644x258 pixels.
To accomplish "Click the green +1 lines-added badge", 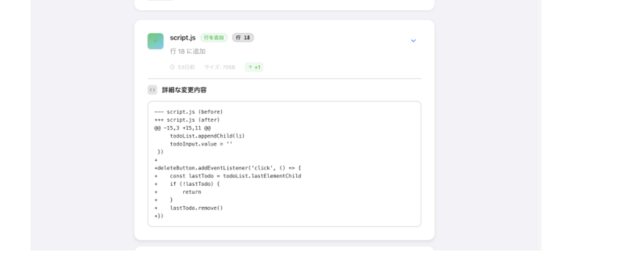I will pyautogui.click(x=254, y=67).
